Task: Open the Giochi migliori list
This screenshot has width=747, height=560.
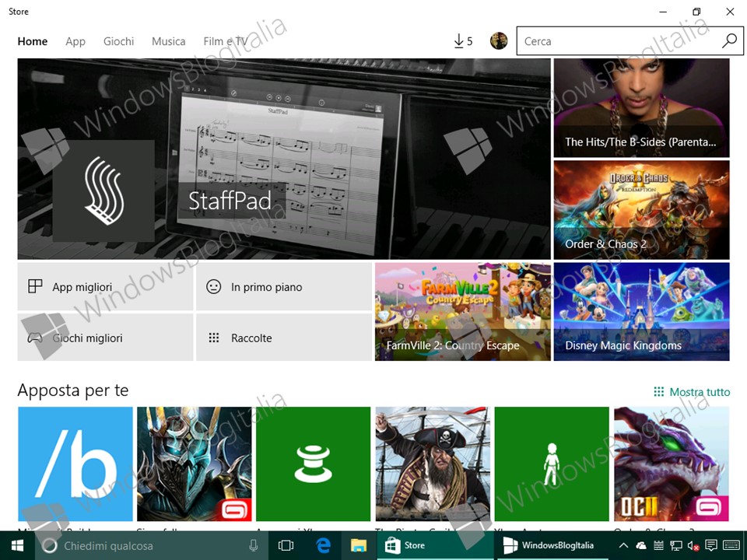Action: [105, 337]
